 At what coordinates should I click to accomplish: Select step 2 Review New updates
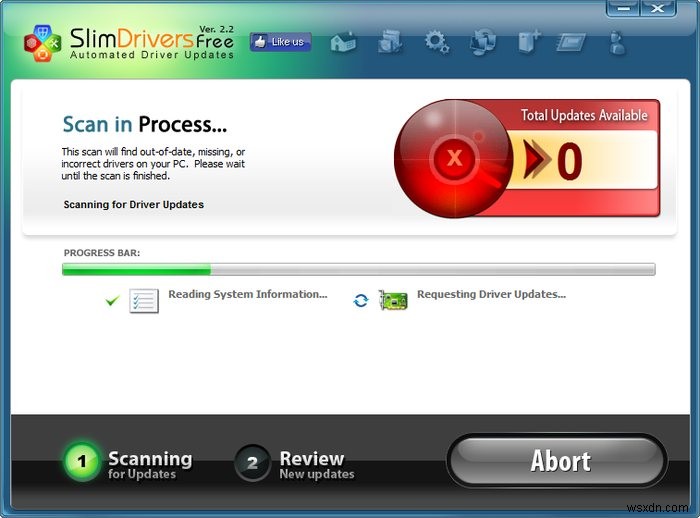click(x=295, y=464)
